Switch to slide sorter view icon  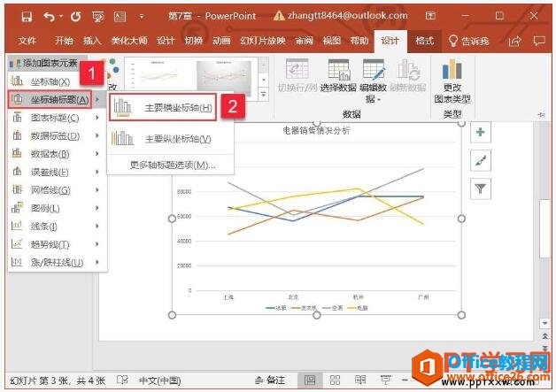tap(335, 380)
